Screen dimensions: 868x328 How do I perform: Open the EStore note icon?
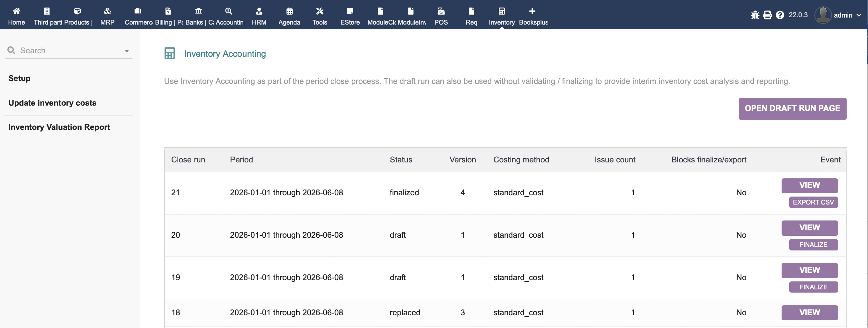[350, 11]
